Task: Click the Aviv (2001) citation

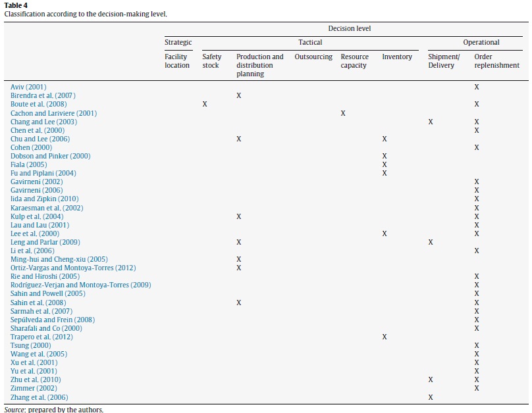Action: [x=28, y=87]
